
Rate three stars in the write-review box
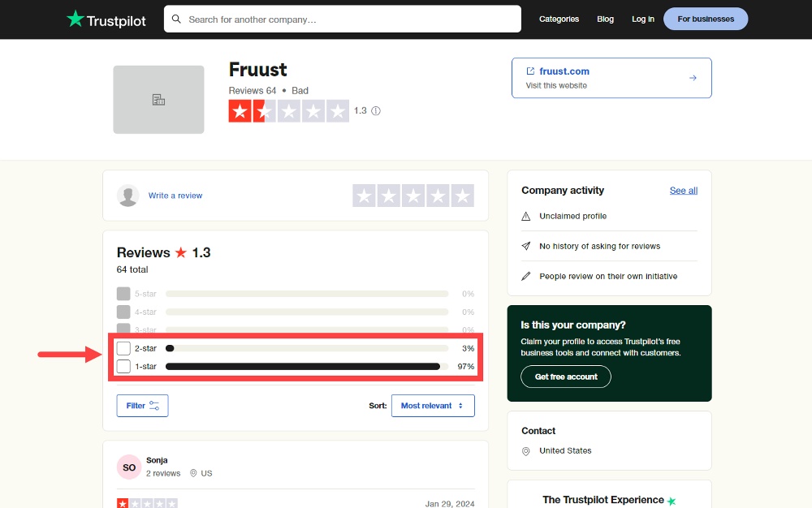pyautogui.click(x=413, y=196)
